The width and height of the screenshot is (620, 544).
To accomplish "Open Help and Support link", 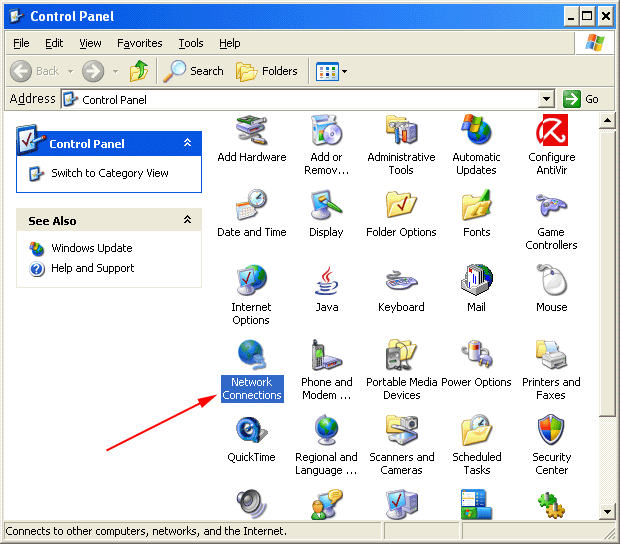I will point(93,268).
